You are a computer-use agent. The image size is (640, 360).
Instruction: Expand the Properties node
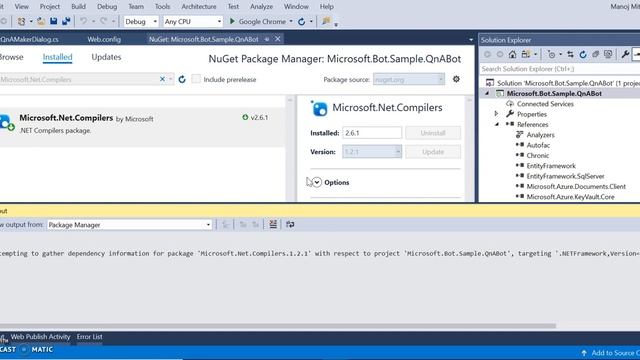click(x=496, y=114)
